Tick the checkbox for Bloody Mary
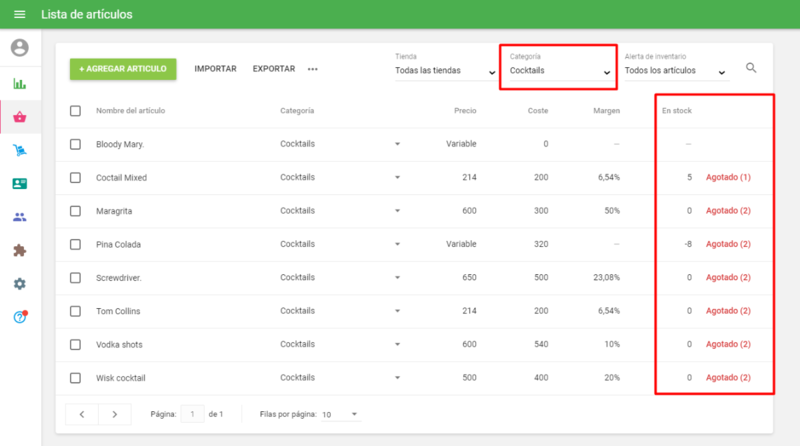The height and width of the screenshot is (446, 800). pyautogui.click(x=75, y=144)
